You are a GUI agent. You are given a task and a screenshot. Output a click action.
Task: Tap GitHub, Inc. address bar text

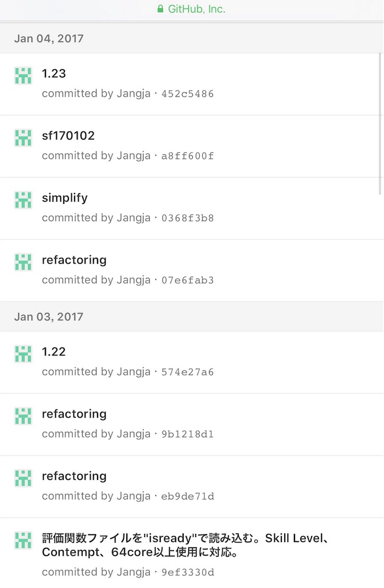coord(196,9)
